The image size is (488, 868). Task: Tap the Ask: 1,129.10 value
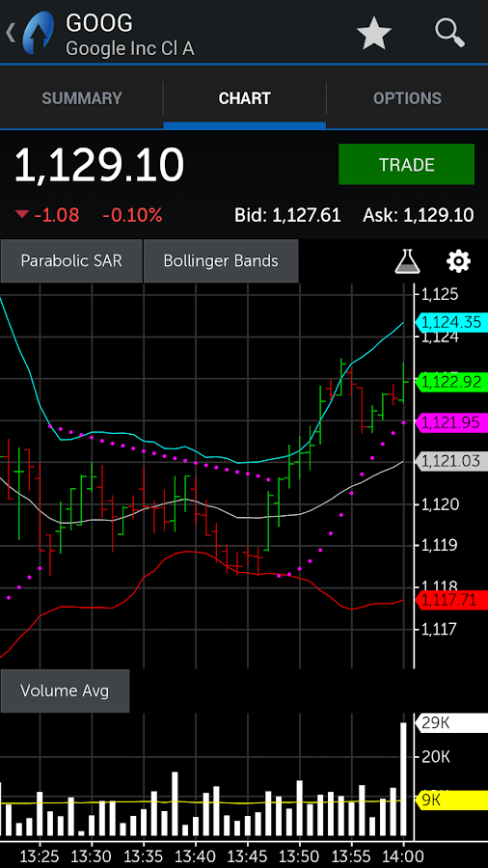point(419,215)
